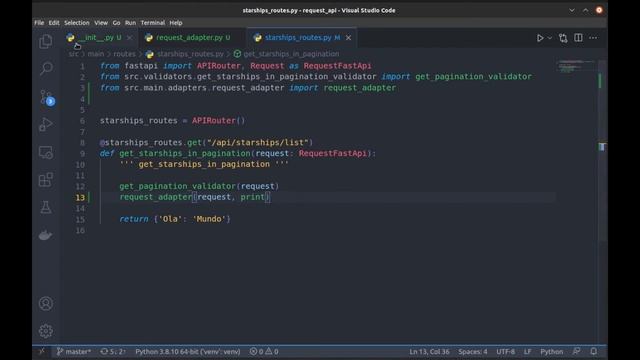The image size is (640, 360).
Task: Open the feedback icon in status bar
Action: tap(576, 351)
